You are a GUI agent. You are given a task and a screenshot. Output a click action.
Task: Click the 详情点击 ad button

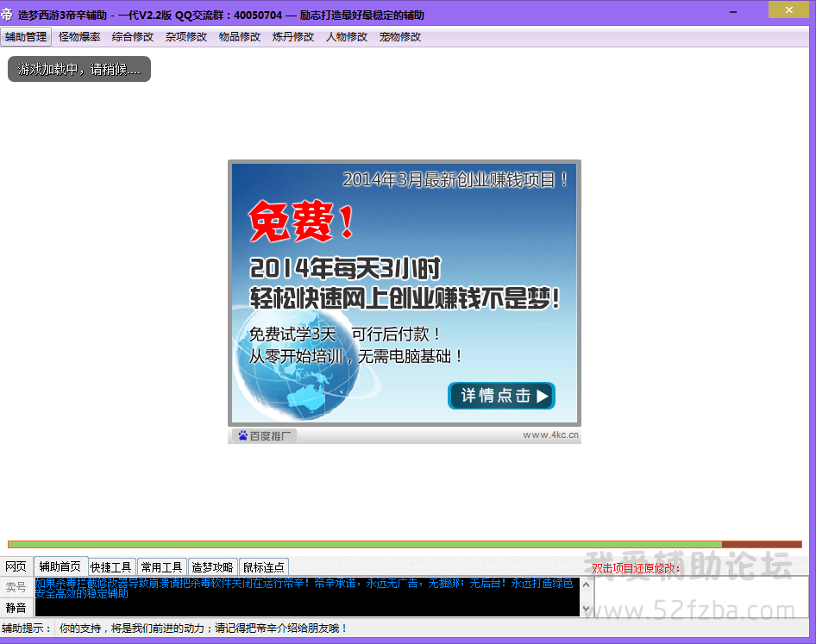[502, 396]
